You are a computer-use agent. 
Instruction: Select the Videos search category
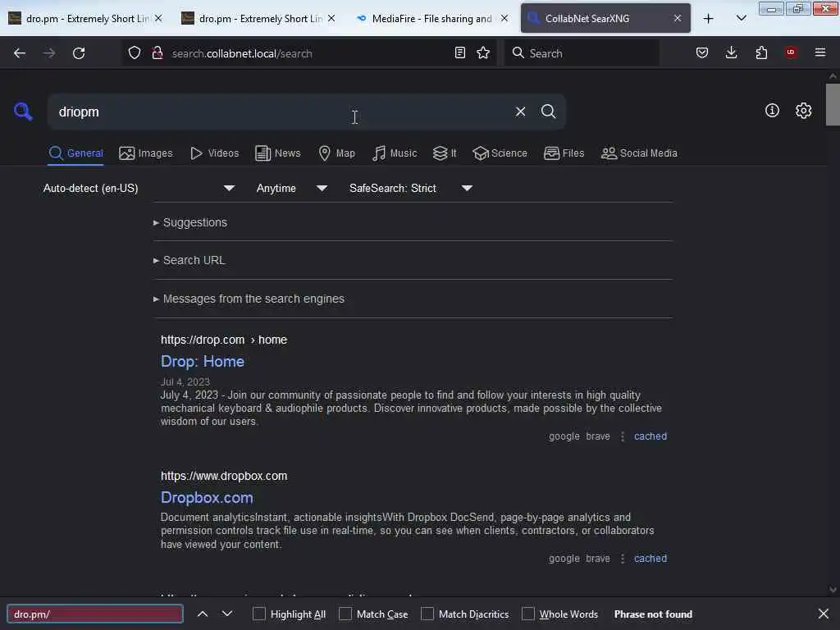click(214, 153)
